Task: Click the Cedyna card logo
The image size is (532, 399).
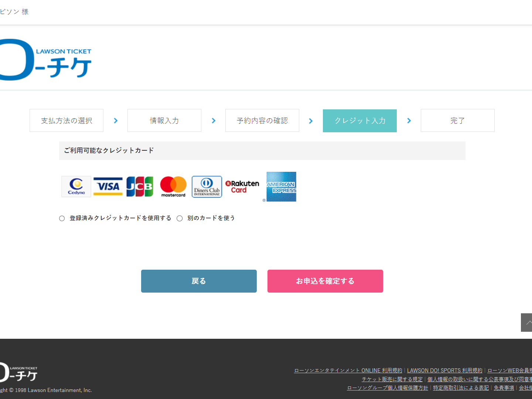Action: click(76, 187)
